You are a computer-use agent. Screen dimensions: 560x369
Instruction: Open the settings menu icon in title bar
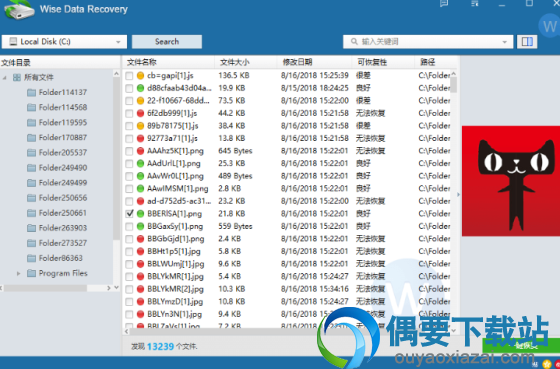click(x=475, y=4)
